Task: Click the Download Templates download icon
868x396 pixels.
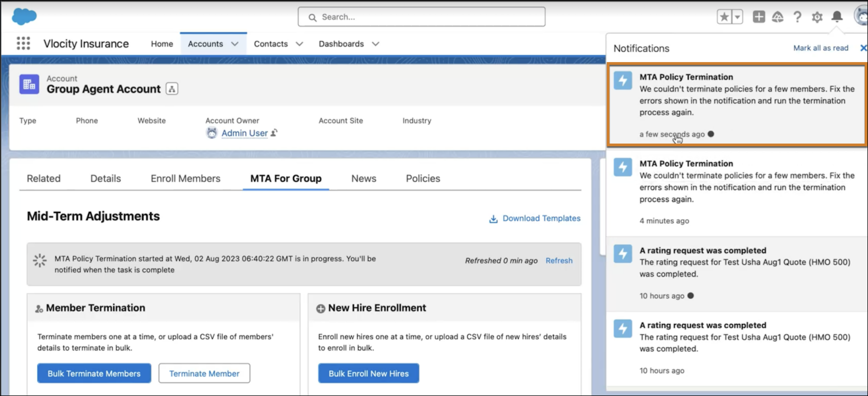Action: (493, 219)
